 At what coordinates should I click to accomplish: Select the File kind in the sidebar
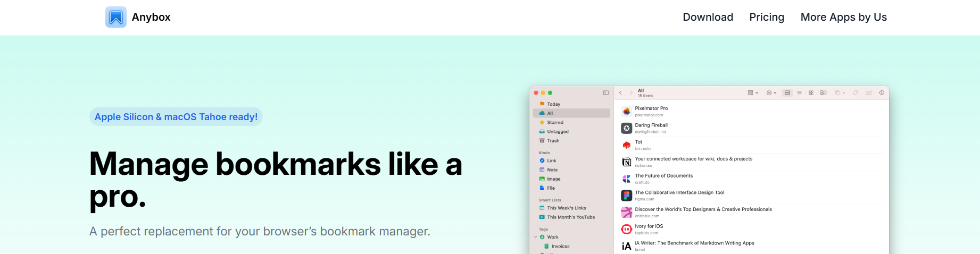[571, 188]
